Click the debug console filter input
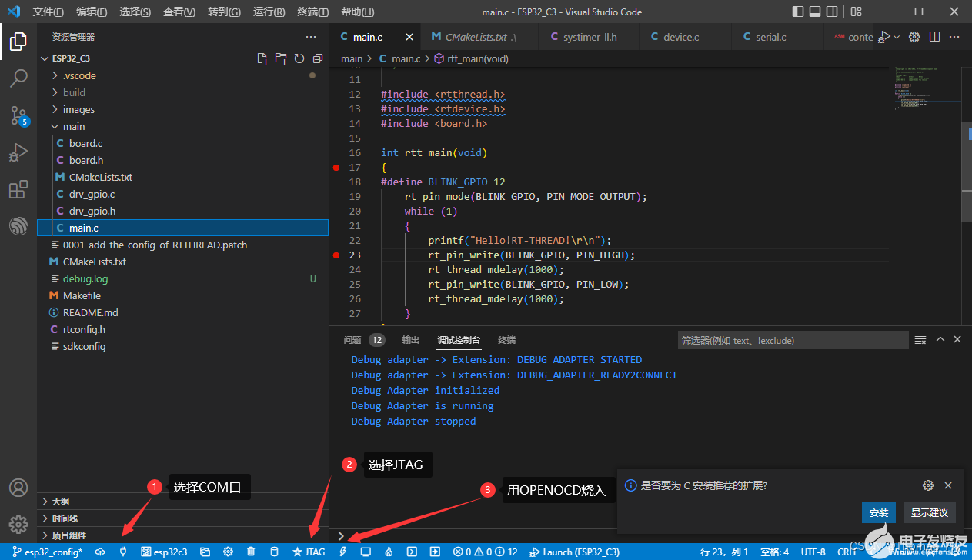 click(x=793, y=340)
